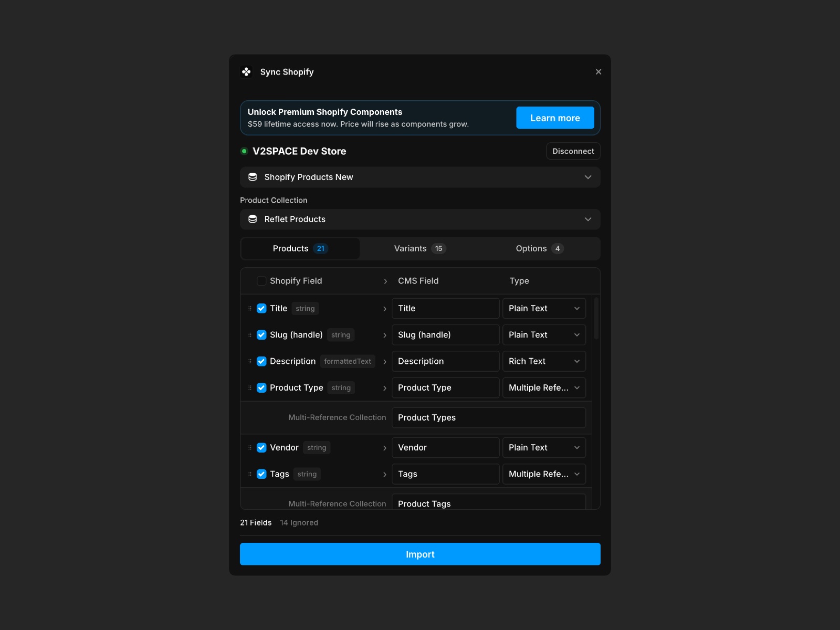Viewport: 840px width, 630px height.
Task: Click the green store connection status dot
Action: tap(244, 151)
